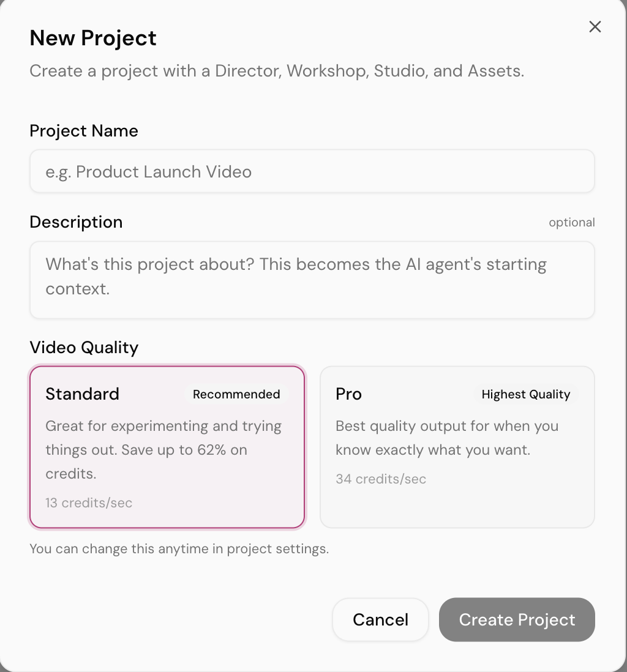Click the Standard option's description text
Screen dimensions: 627x672
163,450
